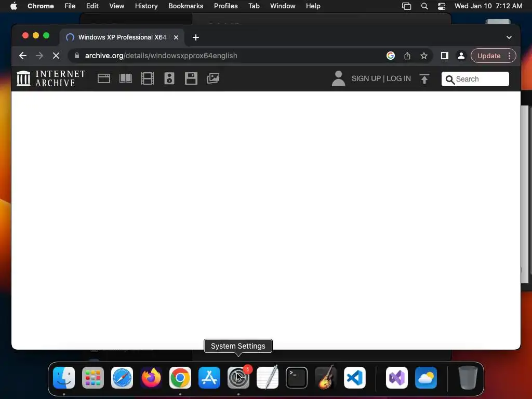Click the Chrome Update button
532x399 pixels.
[x=489, y=56]
